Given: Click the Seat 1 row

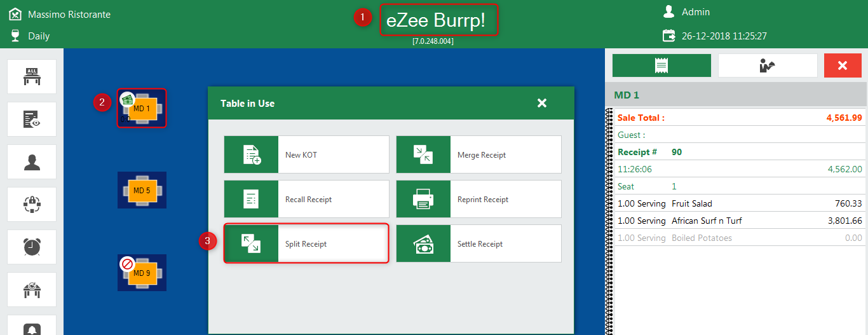Looking at the screenshot, I should tap(740, 186).
